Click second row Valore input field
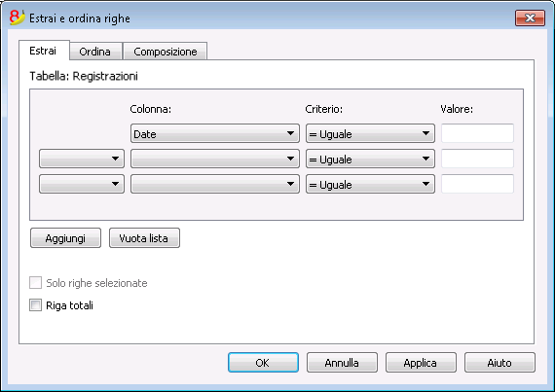555x392 pixels. tap(477, 159)
